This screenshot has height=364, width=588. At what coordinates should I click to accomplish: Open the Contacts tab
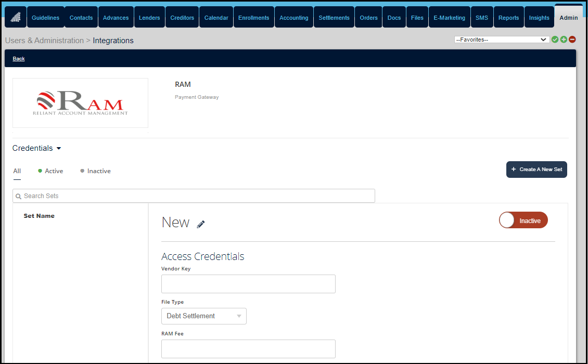pos(81,17)
